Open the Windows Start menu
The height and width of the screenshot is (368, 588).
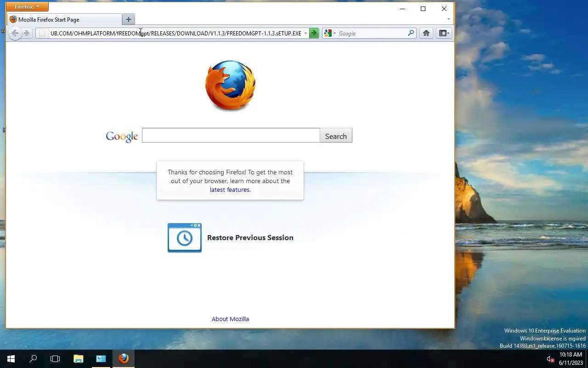click(x=11, y=359)
